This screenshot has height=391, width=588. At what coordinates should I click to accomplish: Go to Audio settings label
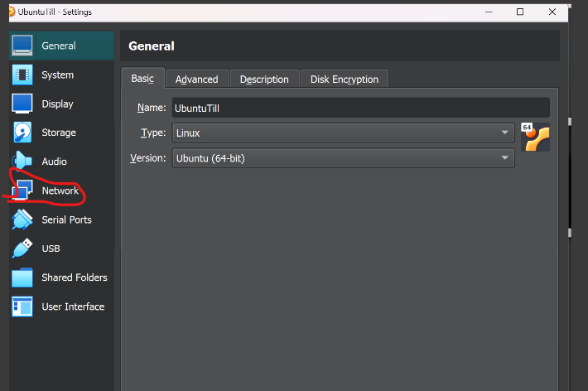tap(54, 162)
